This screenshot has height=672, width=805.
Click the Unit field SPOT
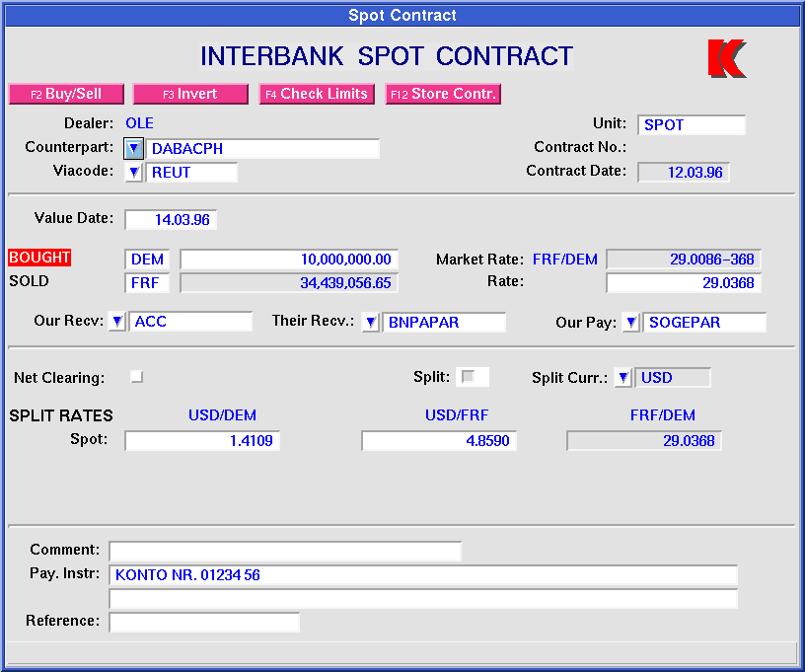coord(692,124)
